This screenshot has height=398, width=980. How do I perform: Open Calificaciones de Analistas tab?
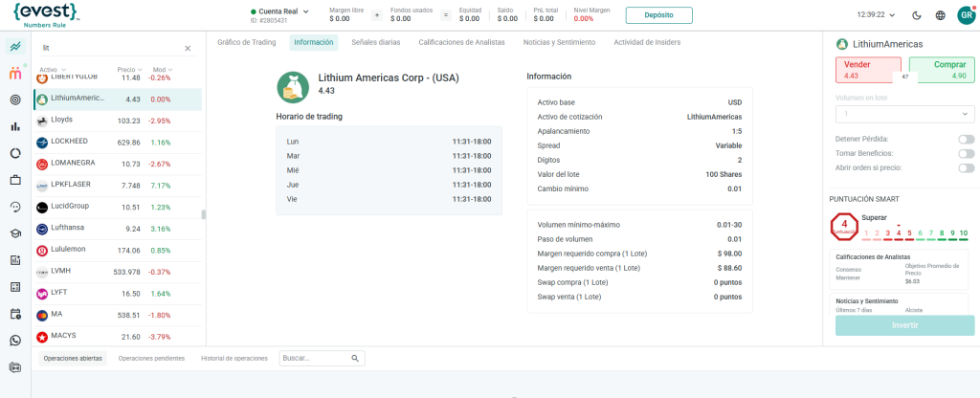[461, 42]
